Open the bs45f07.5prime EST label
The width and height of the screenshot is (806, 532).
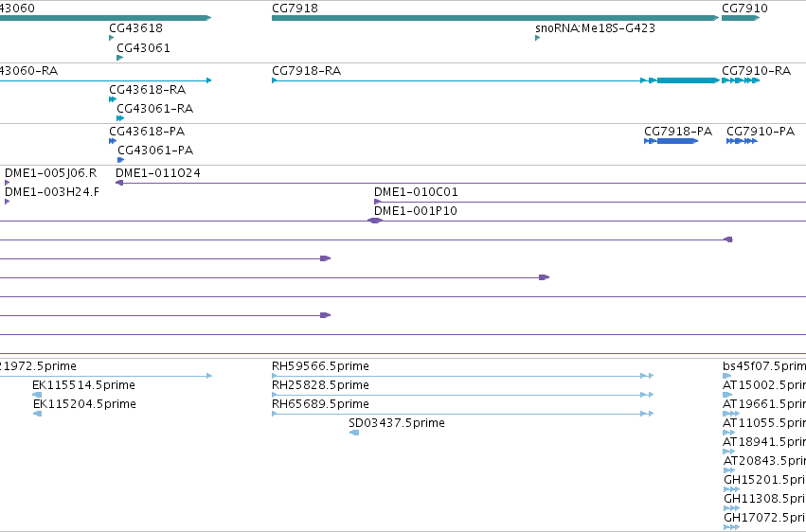click(x=763, y=365)
